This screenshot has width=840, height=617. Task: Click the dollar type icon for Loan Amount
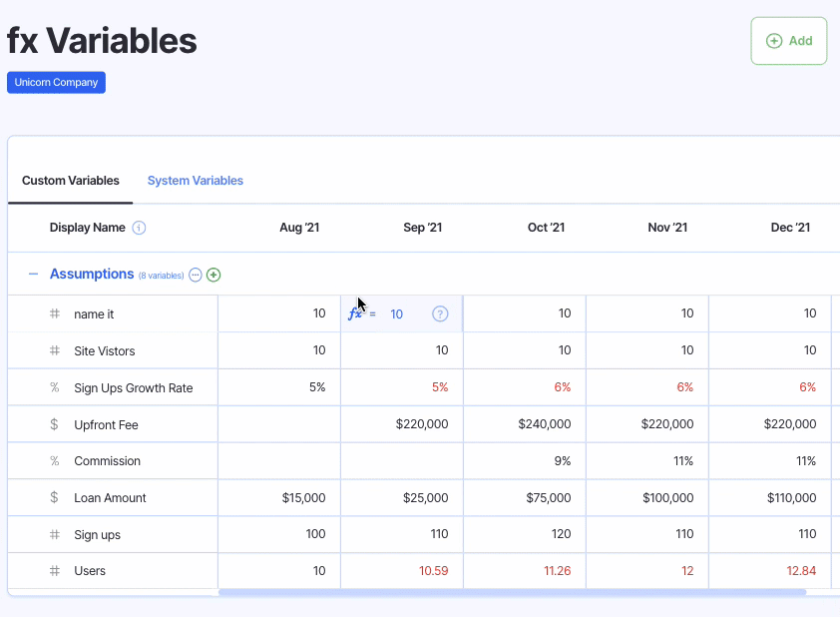(x=55, y=498)
